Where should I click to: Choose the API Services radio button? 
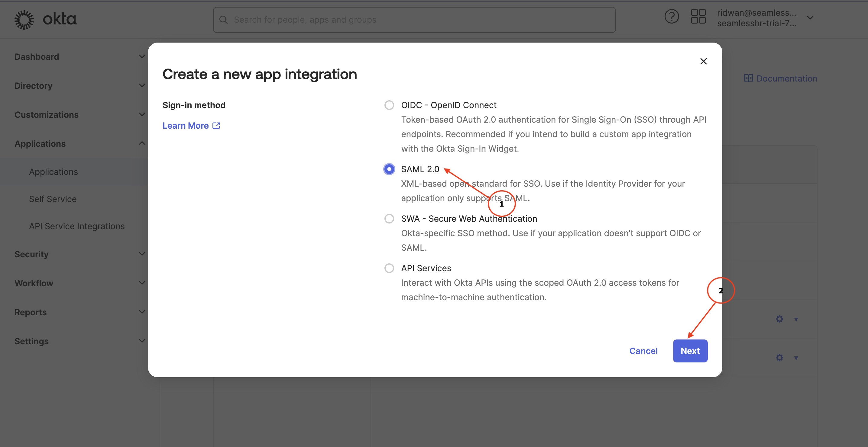point(389,268)
